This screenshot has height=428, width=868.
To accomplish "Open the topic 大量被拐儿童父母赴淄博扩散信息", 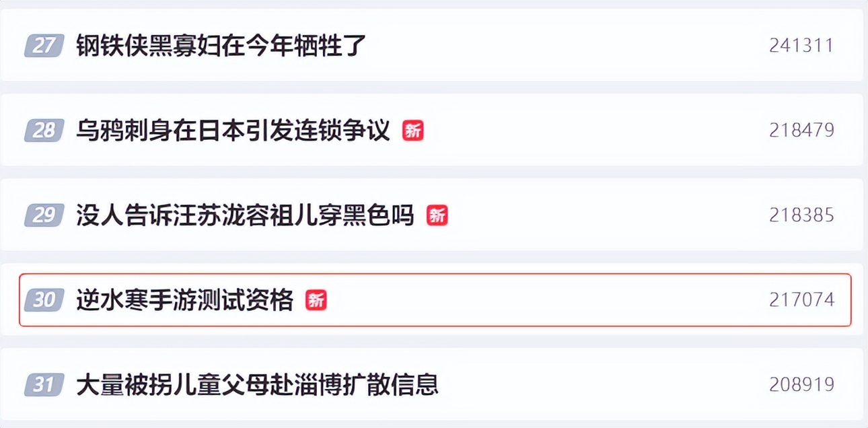I will pyautogui.click(x=257, y=385).
